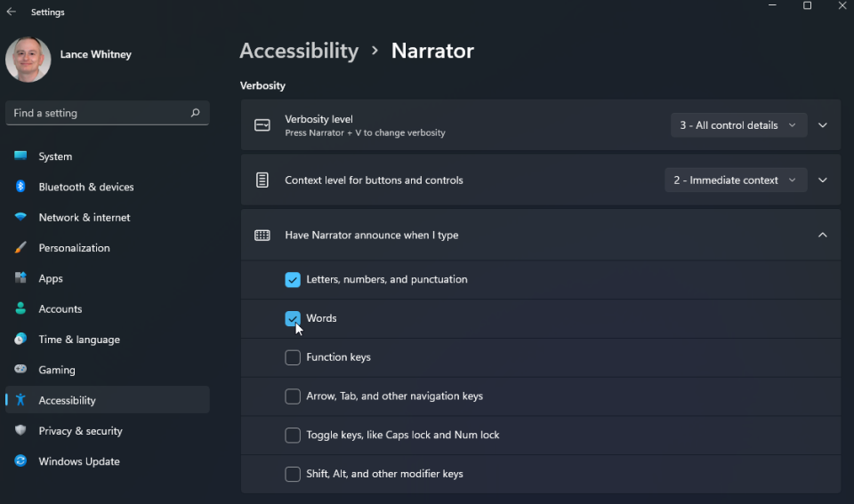
Task: Click the Personalization paintbrush icon
Action: [x=20, y=248]
